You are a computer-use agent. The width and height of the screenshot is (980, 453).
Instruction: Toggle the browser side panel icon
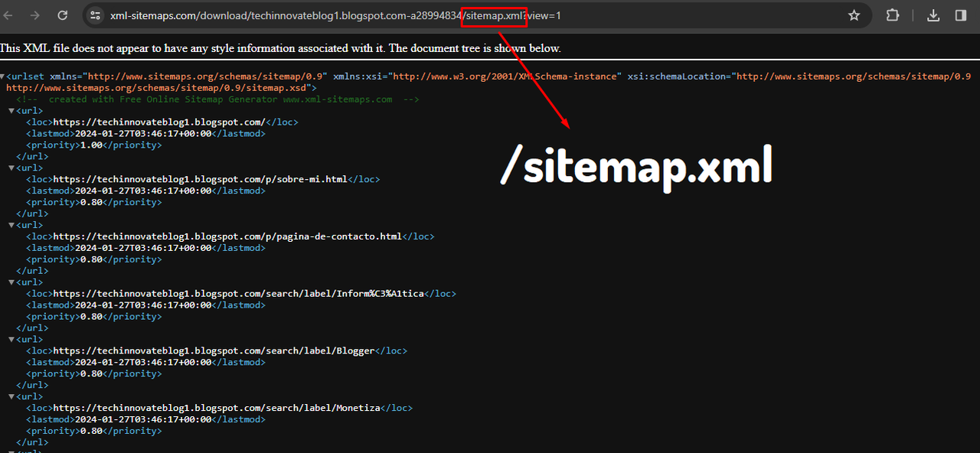[x=961, y=15]
